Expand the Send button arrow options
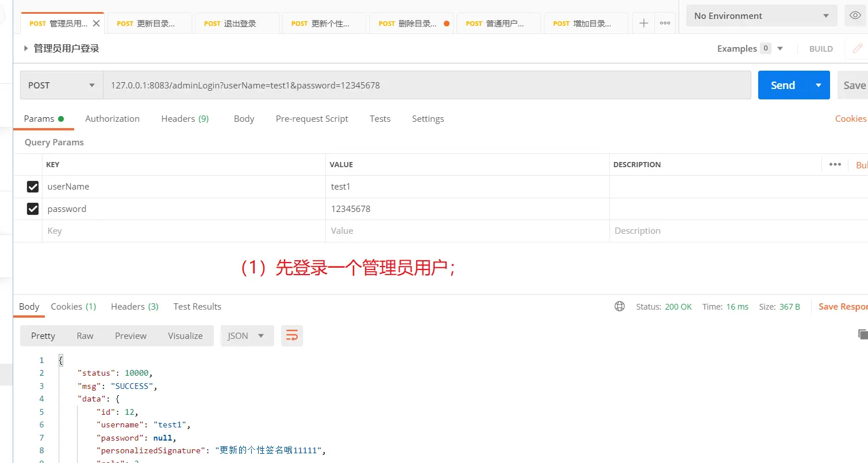 pos(819,85)
